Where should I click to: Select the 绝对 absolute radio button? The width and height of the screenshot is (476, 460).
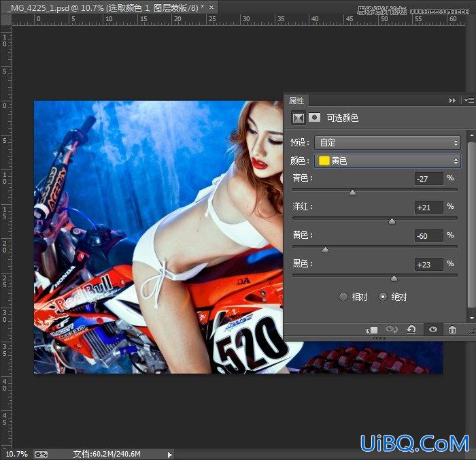[383, 297]
